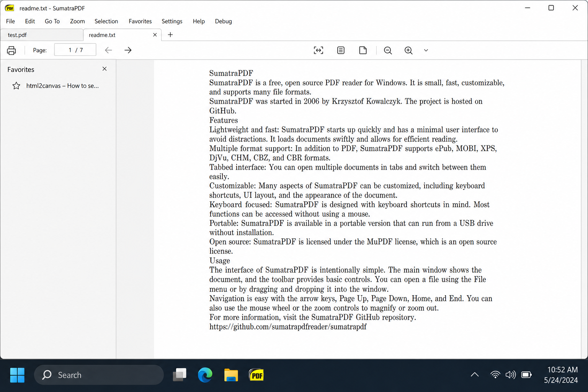Viewport: 588px width, 392px height.
Task: Minimize the SumatraPDF window
Action: tap(528, 8)
